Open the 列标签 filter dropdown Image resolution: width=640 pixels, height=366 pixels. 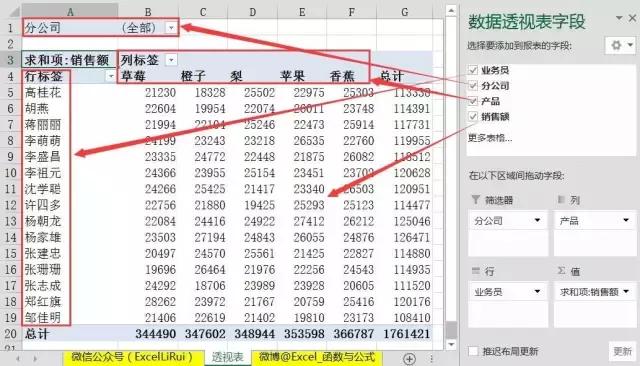171,60
